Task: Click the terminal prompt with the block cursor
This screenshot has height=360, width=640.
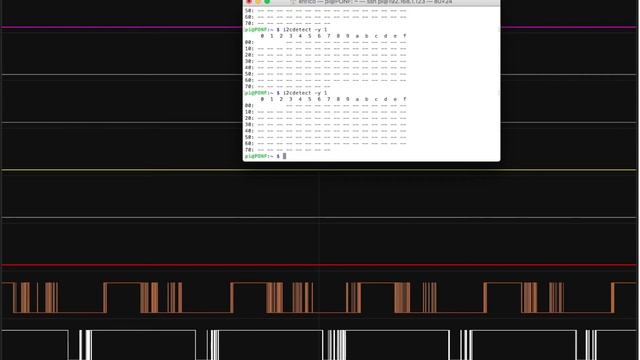Action: tap(265, 156)
